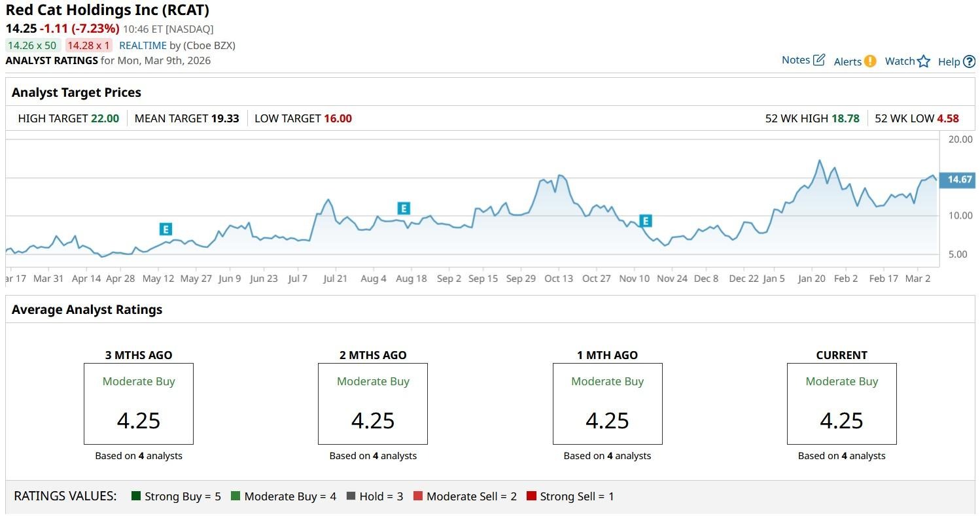
Task: Click the gray Hold legend swatch
Action: [351, 496]
